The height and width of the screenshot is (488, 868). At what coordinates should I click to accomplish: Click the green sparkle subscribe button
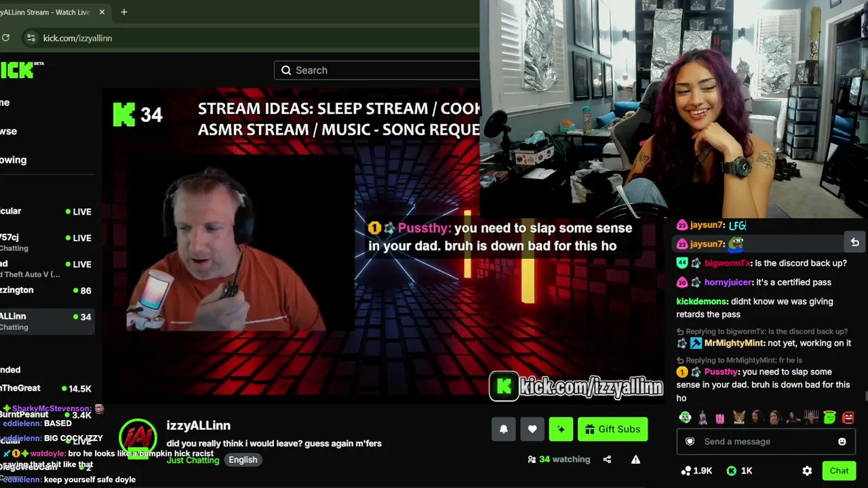point(561,429)
